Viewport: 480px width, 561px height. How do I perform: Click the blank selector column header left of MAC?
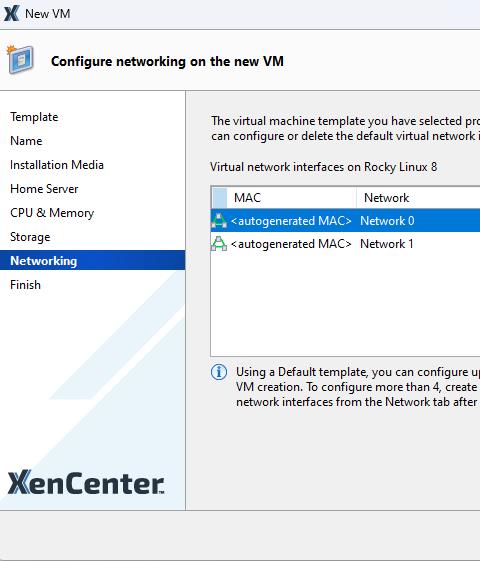220,197
